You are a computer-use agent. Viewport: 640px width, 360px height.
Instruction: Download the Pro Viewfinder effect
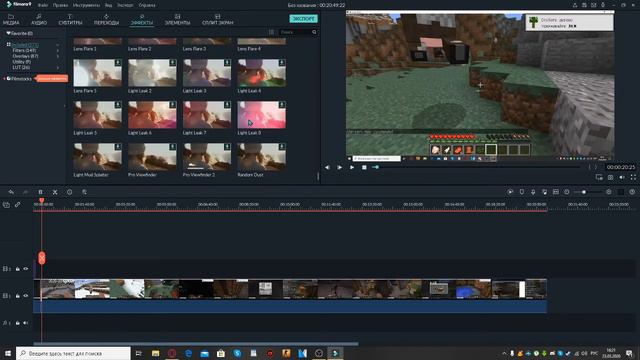(x=172, y=147)
